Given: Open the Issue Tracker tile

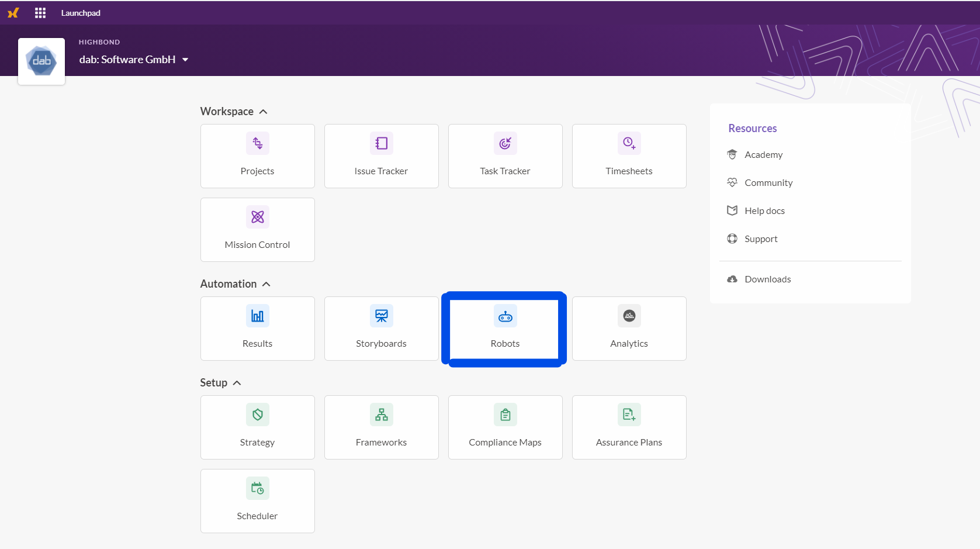Looking at the screenshot, I should click(x=381, y=156).
